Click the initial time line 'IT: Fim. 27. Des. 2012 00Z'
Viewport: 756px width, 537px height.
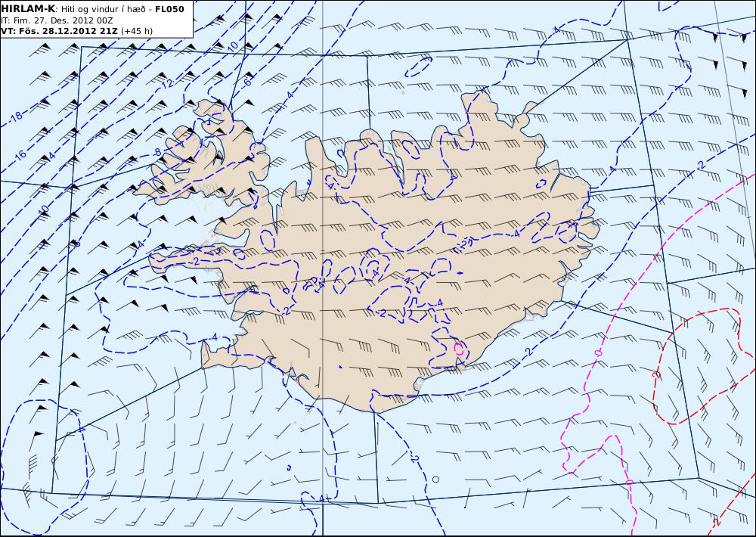[x=57, y=20]
